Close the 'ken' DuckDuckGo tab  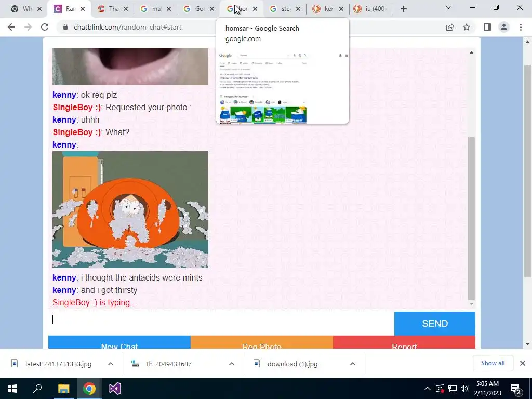pyautogui.click(x=341, y=9)
